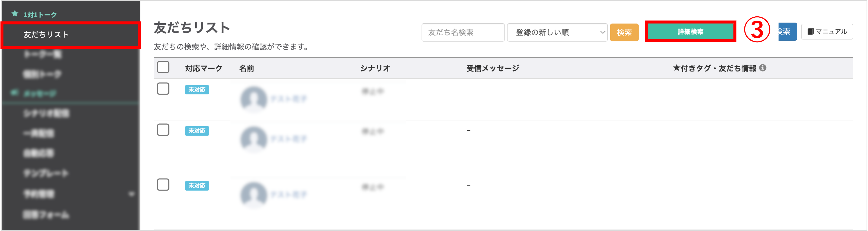The height and width of the screenshot is (231, 868).
Task: Click the info icon next to 友だち情報
Action: [x=763, y=68]
